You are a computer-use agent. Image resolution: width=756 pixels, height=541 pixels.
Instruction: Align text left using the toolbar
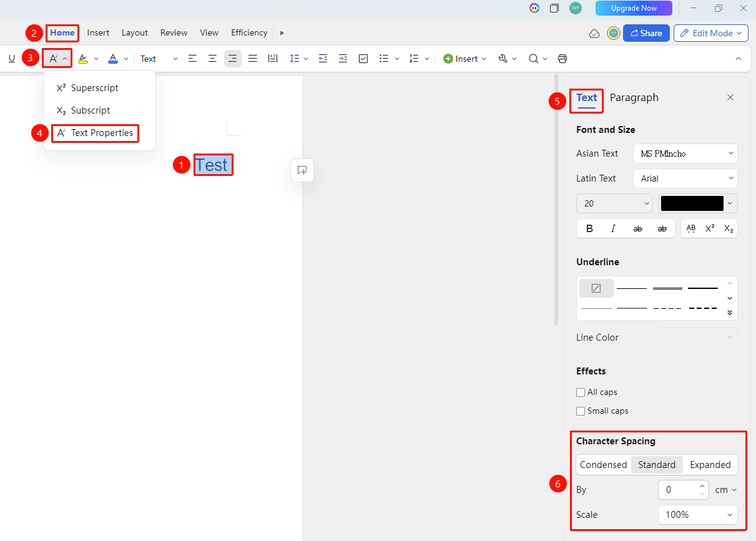coord(193,59)
